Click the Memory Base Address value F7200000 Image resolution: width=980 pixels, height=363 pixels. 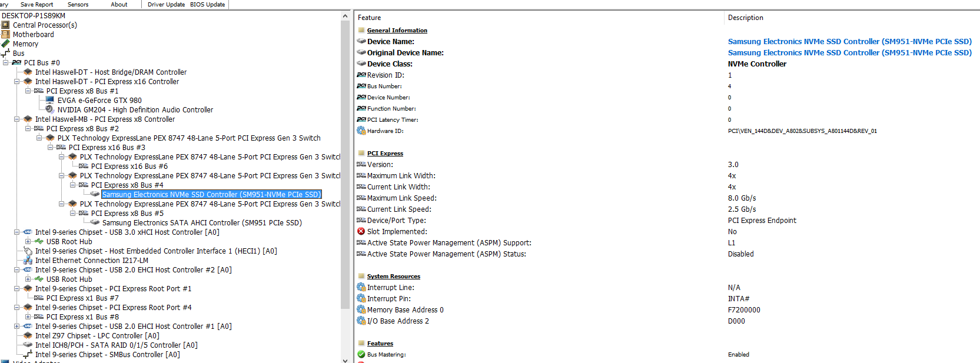744,310
